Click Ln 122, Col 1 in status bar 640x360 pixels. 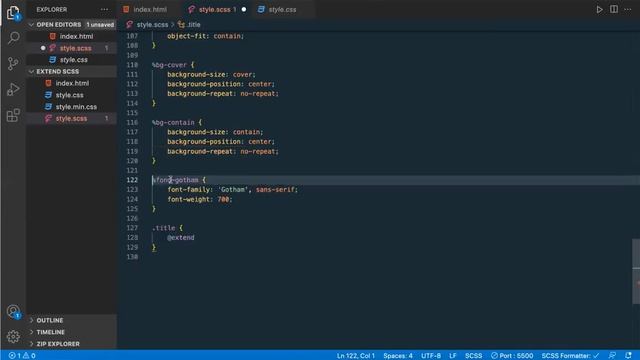point(356,356)
